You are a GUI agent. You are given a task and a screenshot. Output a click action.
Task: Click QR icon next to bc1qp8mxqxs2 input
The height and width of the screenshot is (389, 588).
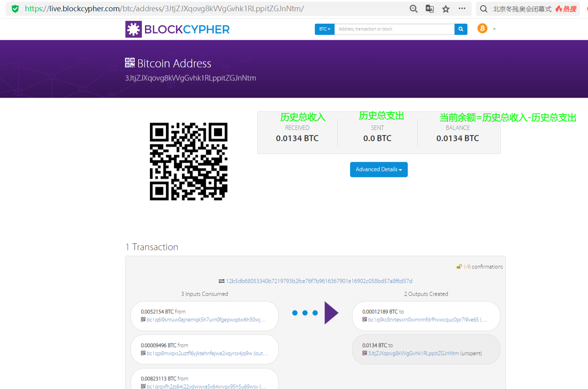(x=143, y=353)
